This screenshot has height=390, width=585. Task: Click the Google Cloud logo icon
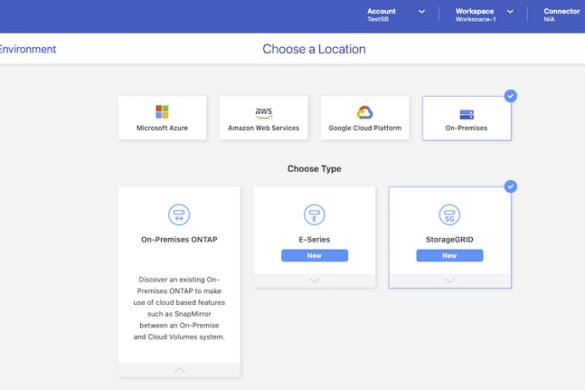tap(365, 112)
